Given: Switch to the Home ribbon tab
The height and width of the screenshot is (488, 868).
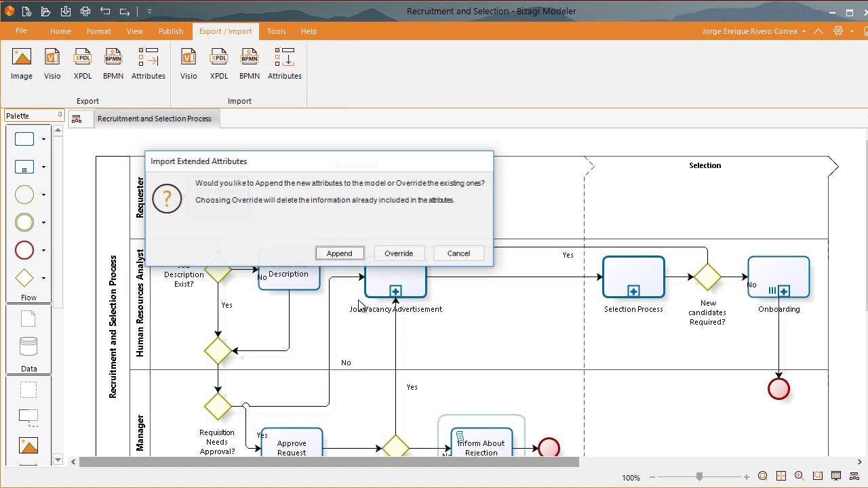Looking at the screenshot, I should [60, 31].
